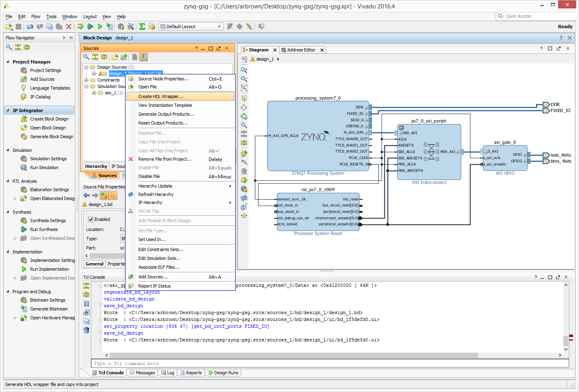Select Report IP Status in context menu
Viewport: 579px width, 392px height.
pos(180,286)
